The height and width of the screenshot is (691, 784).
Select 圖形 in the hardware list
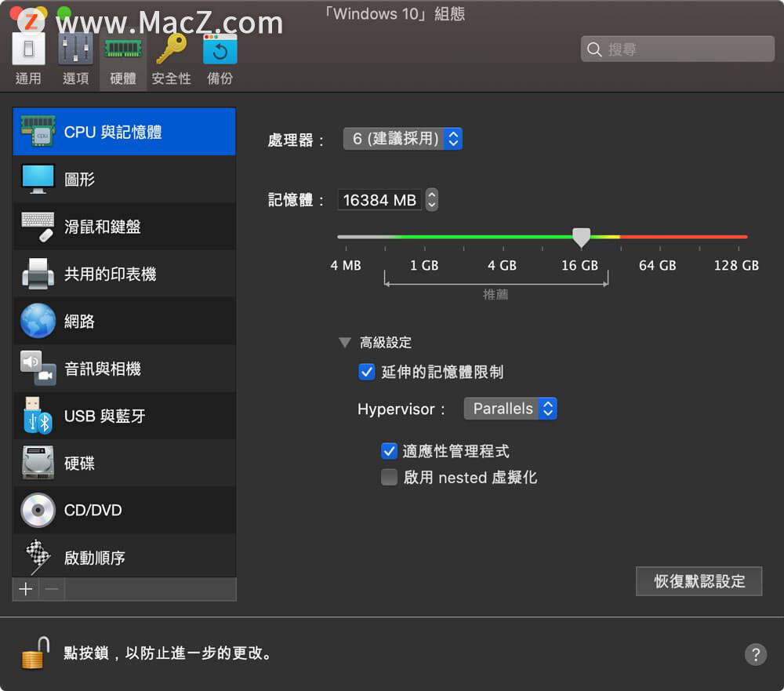coord(124,179)
